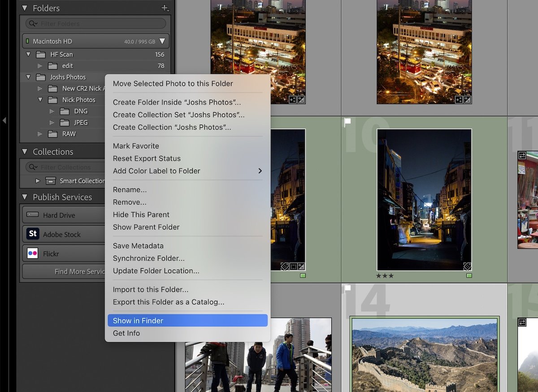Adjust the three-star rating under photo 10
The height and width of the screenshot is (392, 538).
385,276
